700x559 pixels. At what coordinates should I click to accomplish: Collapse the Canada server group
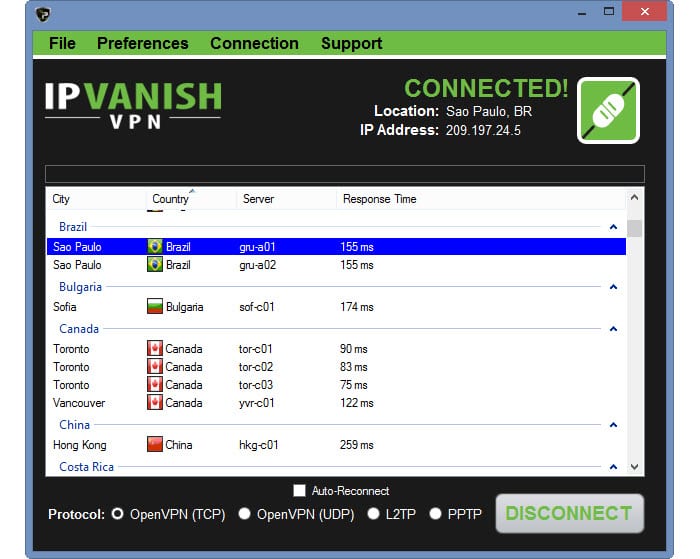(613, 329)
